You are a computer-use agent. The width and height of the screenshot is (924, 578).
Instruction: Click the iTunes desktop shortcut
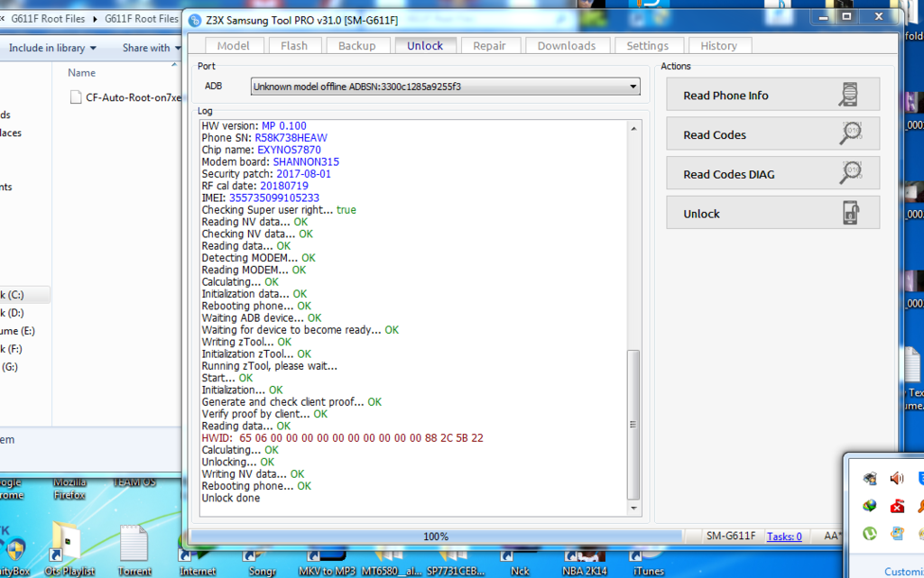[648, 562]
